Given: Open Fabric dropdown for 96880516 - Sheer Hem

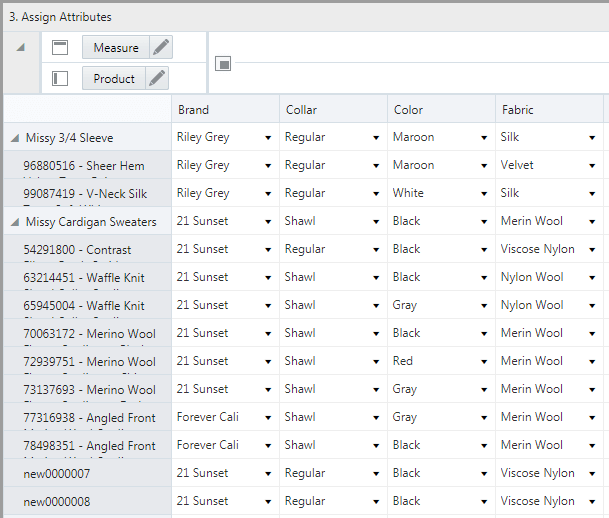Looking at the screenshot, I should click(x=592, y=166).
